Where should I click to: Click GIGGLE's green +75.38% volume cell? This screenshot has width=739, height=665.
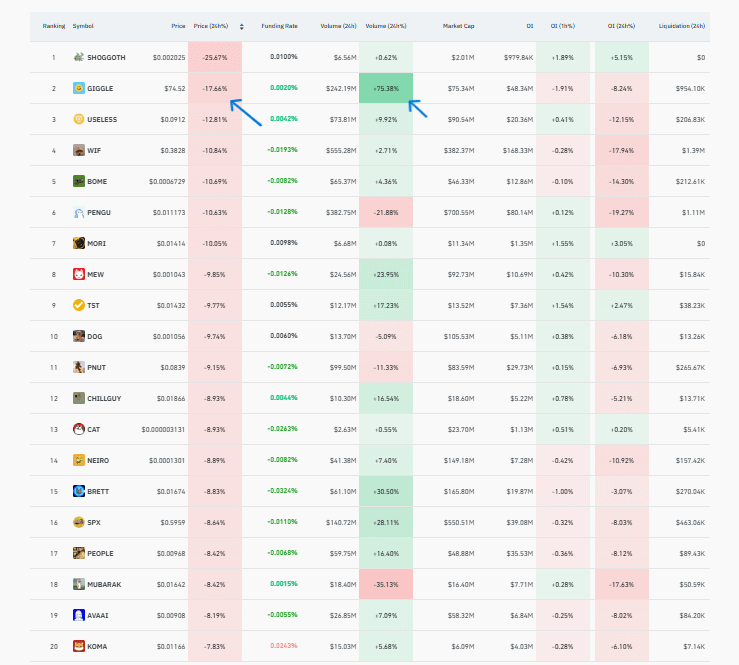pyautogui.click(x=385, y=88)
